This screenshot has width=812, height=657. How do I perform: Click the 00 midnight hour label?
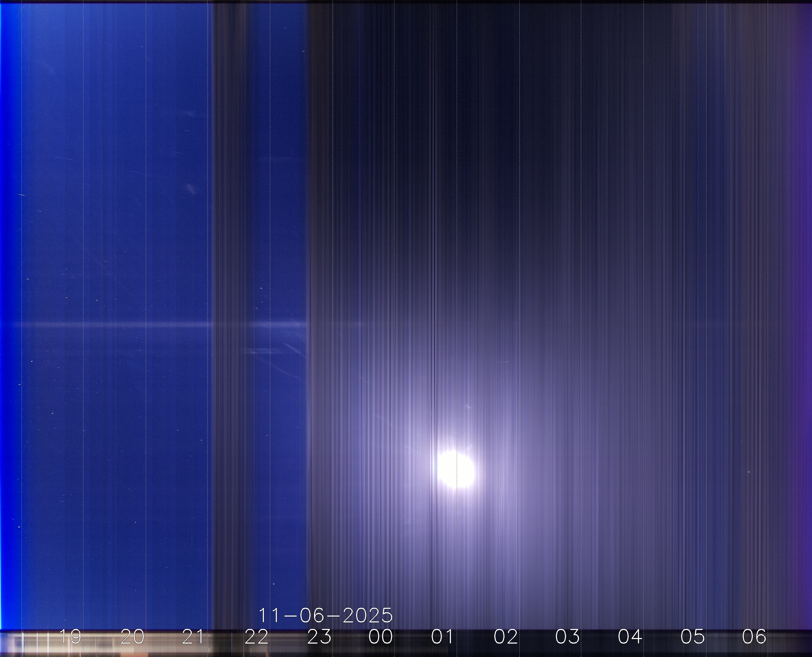381,636
